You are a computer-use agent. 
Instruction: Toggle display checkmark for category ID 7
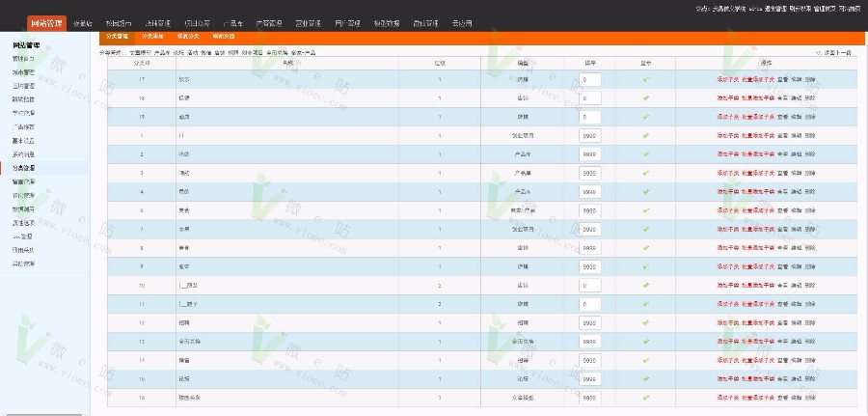tap(645, 230)
